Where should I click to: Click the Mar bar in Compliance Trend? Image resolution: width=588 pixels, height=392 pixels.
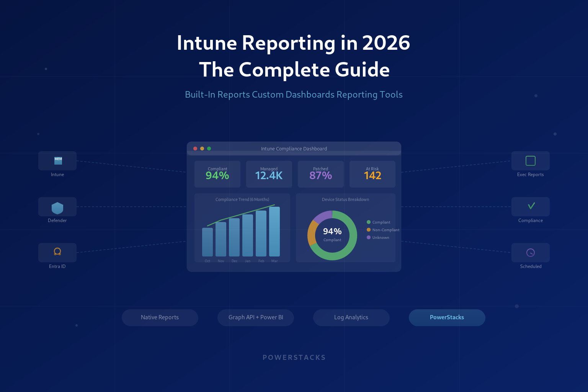point(274,232)
